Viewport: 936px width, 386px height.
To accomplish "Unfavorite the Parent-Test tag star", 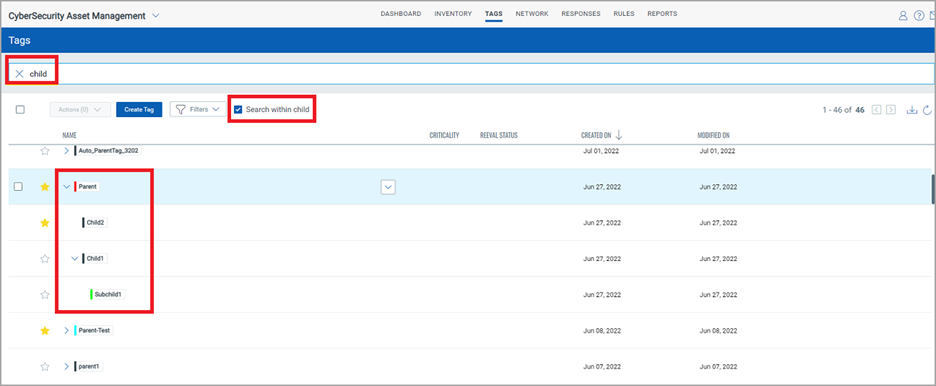I will click(x=45, y=331).
